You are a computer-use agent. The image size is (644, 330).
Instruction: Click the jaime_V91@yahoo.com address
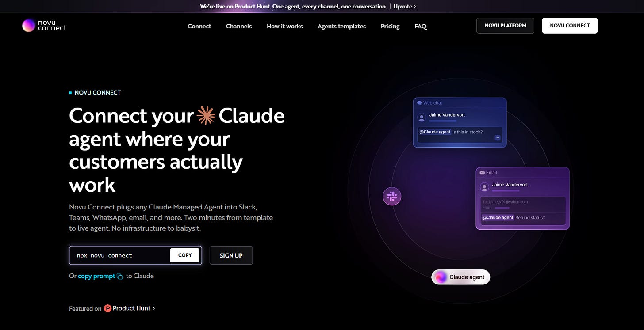coord(508,202)
